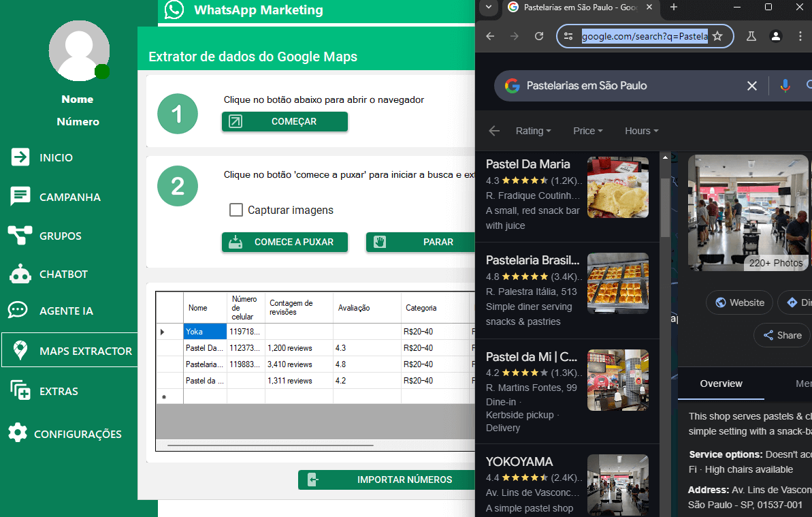The width and height of the screenshot is (812, 517).
Task: Open Chrome profile icon
Action: (x=776, y=36)
